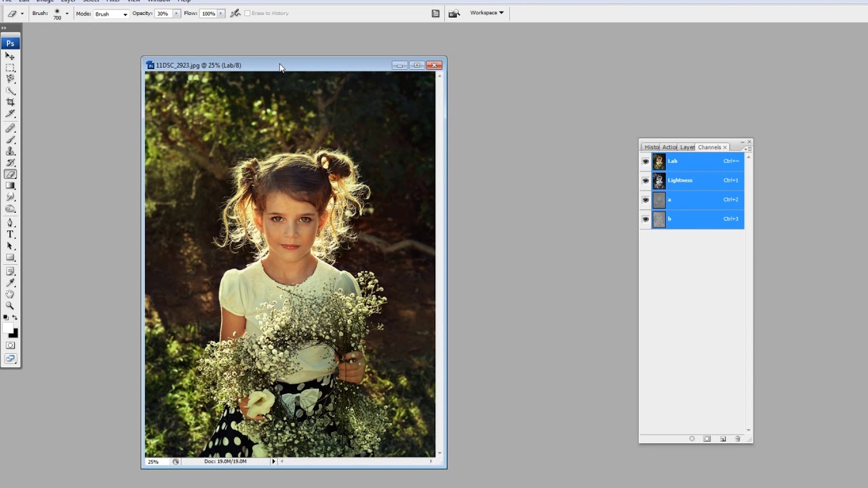
Task: Swap foreground and background colors arrow
Action: click(x=15, y=317)
